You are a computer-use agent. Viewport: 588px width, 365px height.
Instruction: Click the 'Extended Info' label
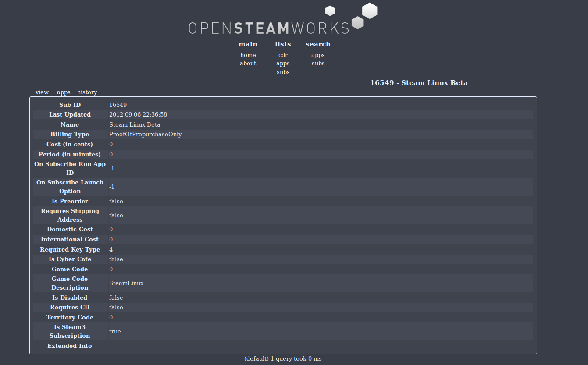click(x=70, y=346)
